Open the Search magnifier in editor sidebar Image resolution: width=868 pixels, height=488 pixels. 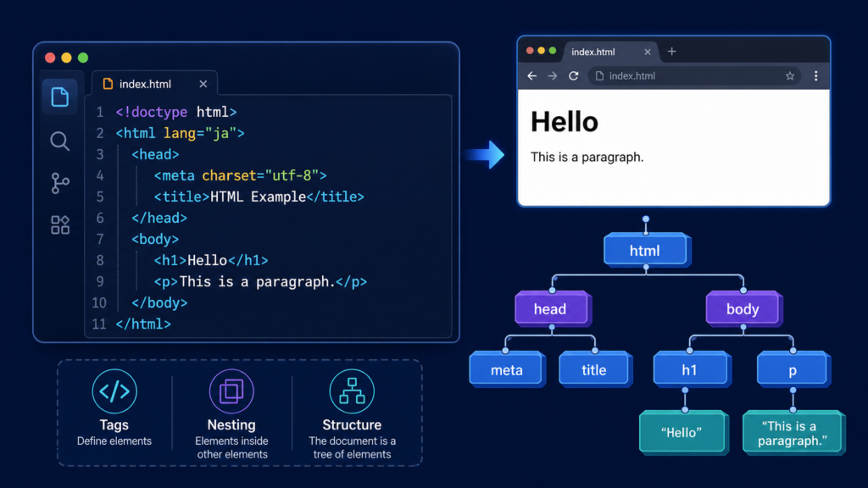tap(60, 141)
